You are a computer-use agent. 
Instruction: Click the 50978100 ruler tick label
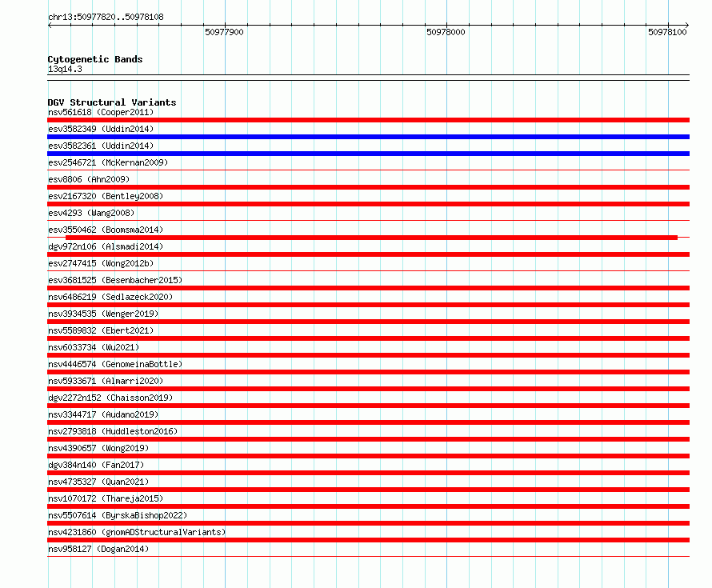(667, 32)
